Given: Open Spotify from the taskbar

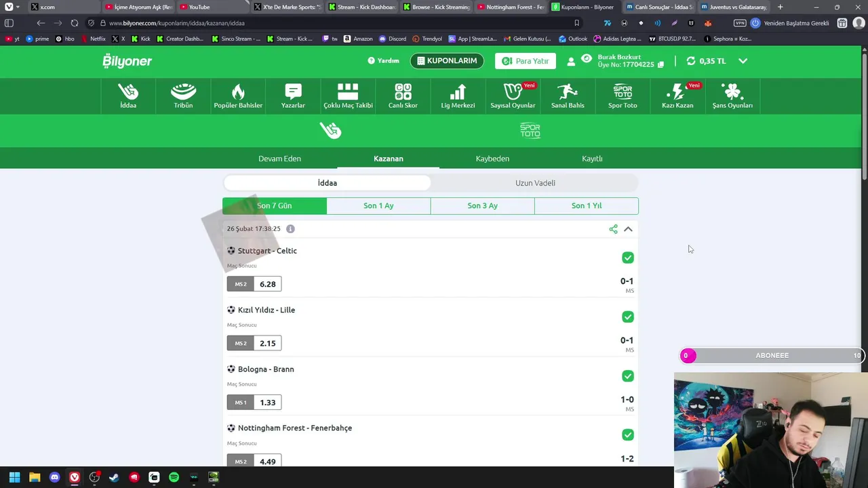Looking at the screenshot, I should pos(174,477).
